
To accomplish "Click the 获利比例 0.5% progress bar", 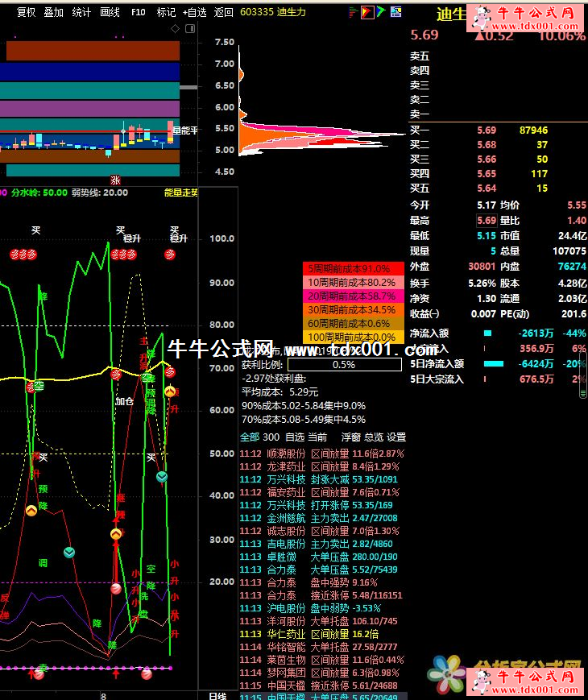I will pyautogui.click(x=344, y=365).
